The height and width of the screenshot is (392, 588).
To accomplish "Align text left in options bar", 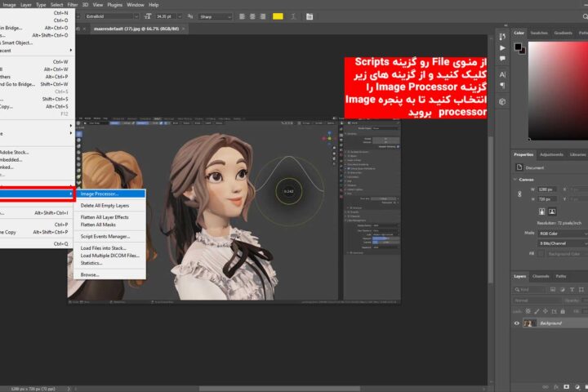I will click(x=242, y=16).
